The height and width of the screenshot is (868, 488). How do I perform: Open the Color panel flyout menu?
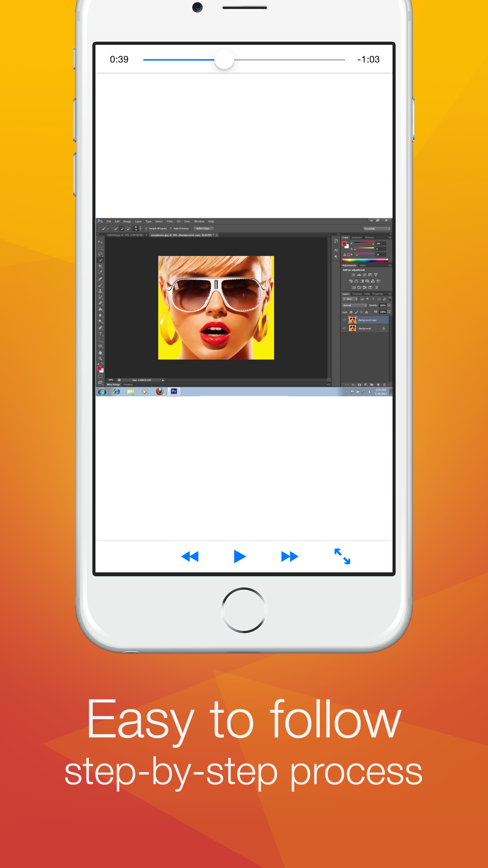coord(390,237)
